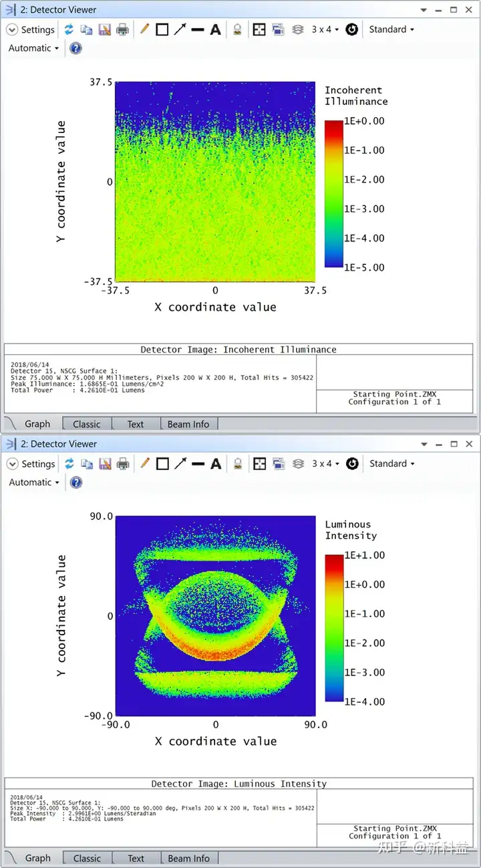Image resolution: width=481 pixels, height=868 pixels.
Task: Open the Standard dropdown in Illuminance viewer
Action: click(391, 29)
